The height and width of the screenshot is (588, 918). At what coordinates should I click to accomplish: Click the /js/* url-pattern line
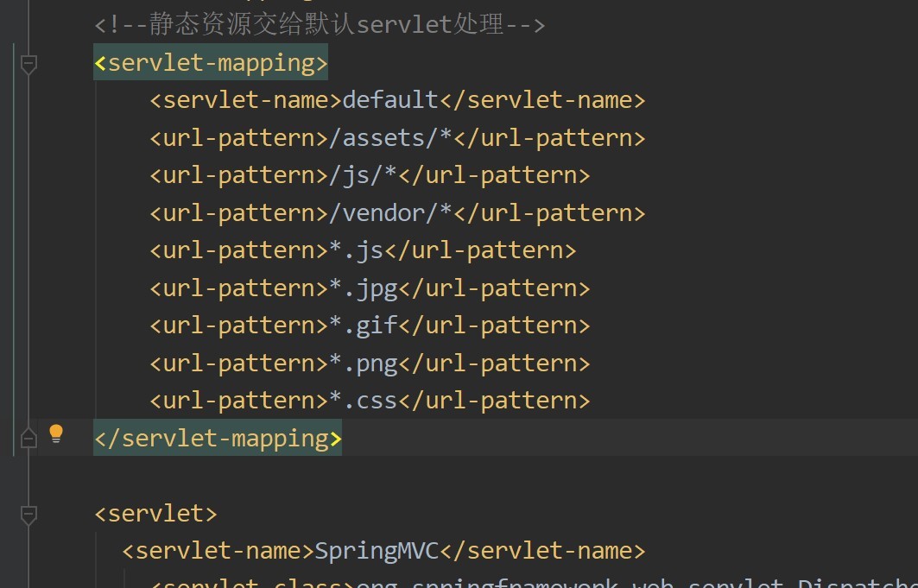tap(370, 175)
